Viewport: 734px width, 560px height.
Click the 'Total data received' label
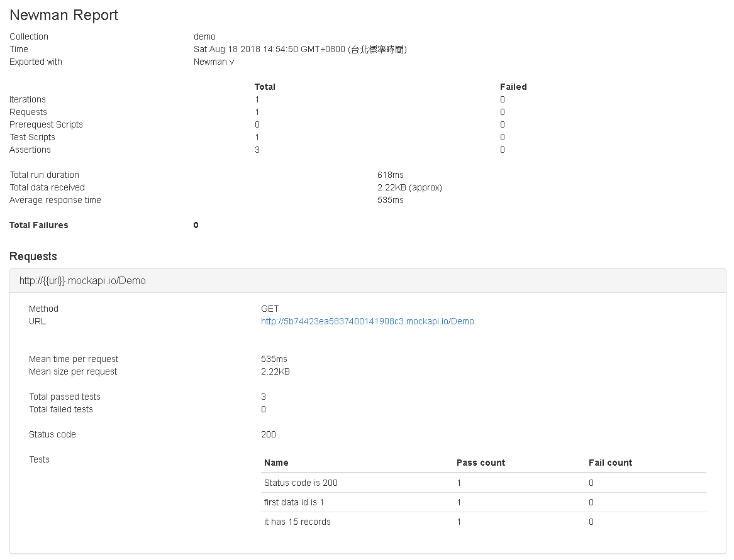pyautogui.click(x=47, y=187)
